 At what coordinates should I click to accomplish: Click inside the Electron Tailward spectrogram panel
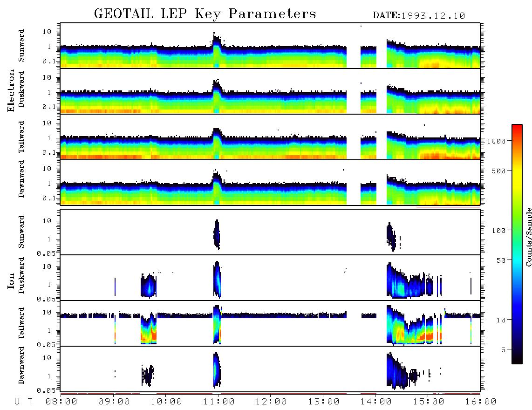tap(270, 137)
